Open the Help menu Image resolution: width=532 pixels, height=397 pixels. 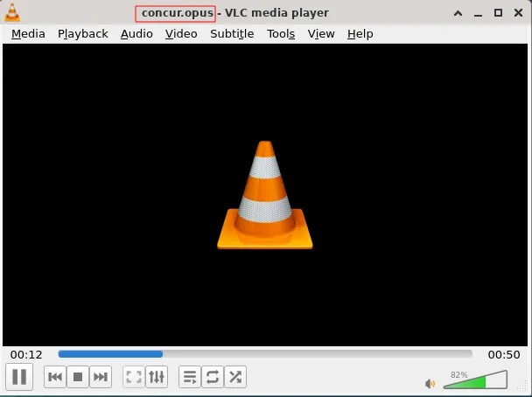[360, 34]
